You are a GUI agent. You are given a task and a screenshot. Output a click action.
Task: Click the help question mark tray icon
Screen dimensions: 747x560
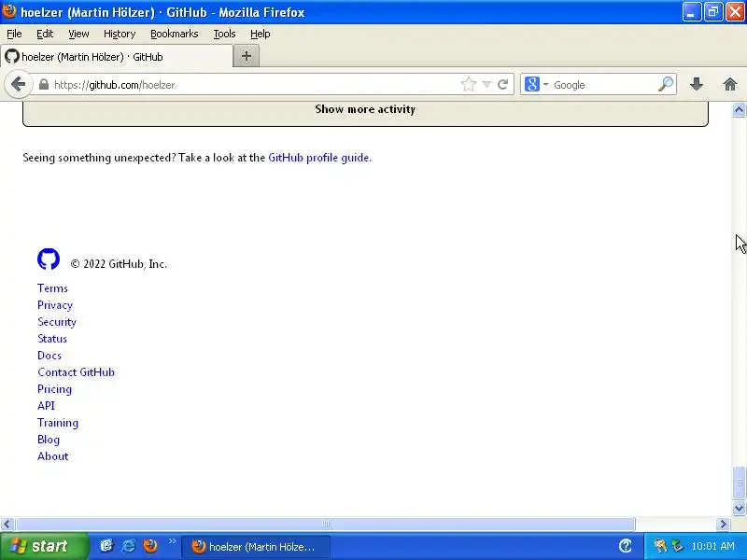625,546
